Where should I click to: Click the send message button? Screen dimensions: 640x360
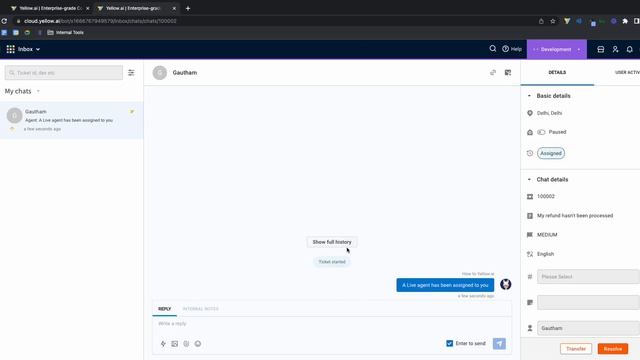point(499,344)
